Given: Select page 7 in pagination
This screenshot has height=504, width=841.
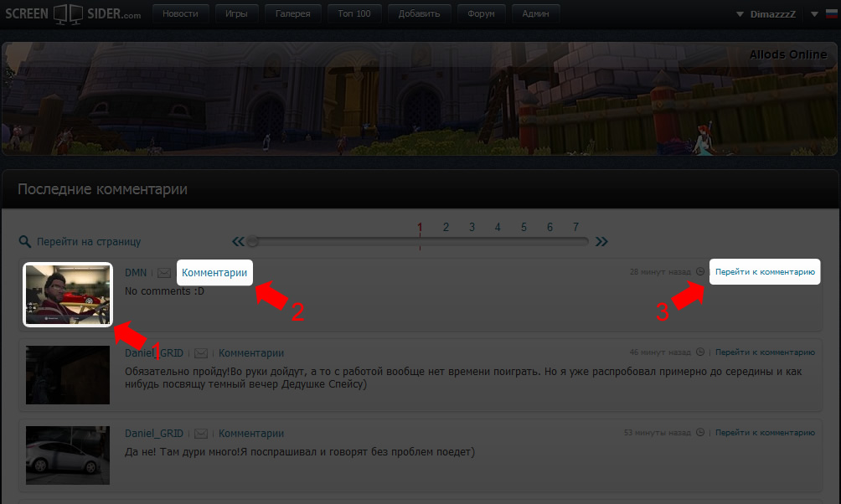Looking at the screenshot, I should point(575,228).
